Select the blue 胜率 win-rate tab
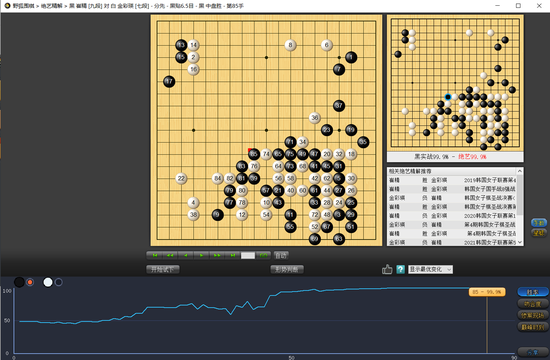 point(533,292)
